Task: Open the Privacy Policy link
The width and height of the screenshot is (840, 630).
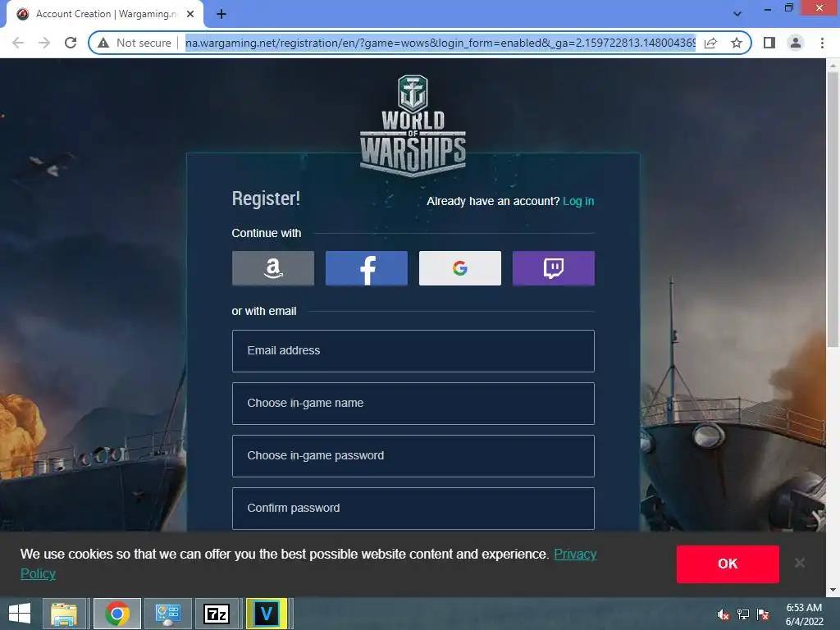Action: 575,554
